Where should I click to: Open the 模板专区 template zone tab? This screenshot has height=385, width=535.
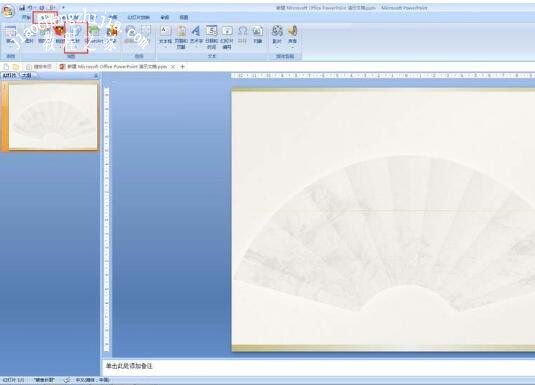(39, 67)
